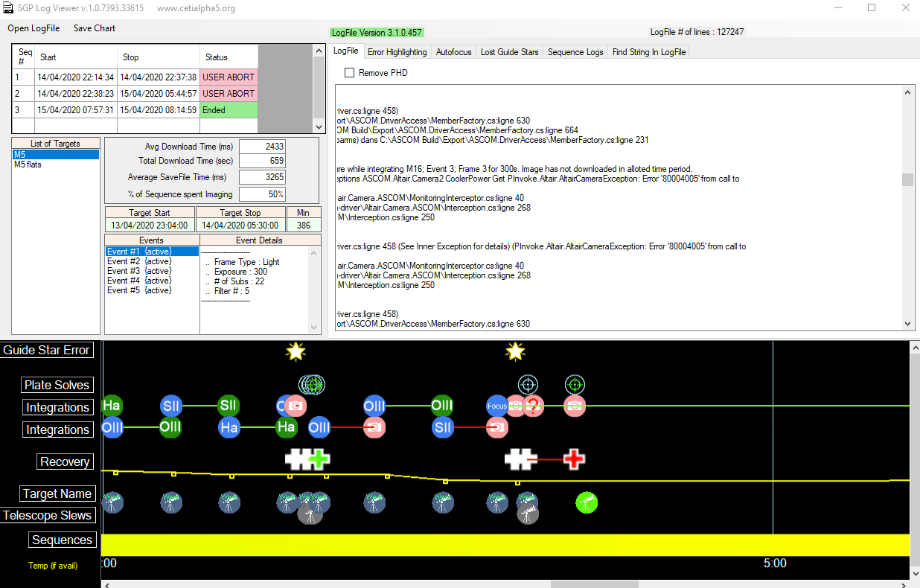Click the green OIII marker in the lower Integrations row

(x=170, y=427)
